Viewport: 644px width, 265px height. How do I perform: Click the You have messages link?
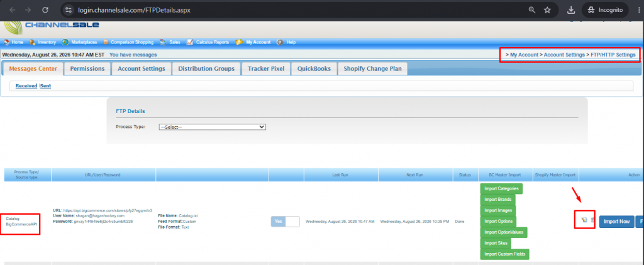coord(133,55)
